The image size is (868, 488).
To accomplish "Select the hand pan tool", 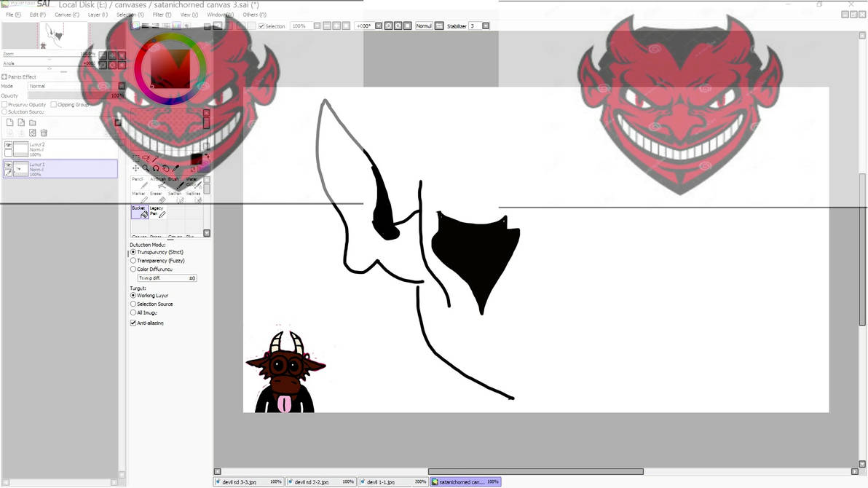I will click(165, 168).
